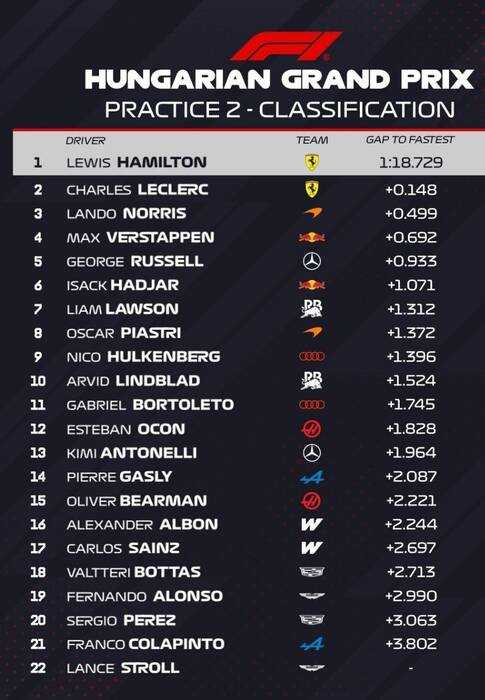This screenshot has width=485, height=700.
Task: Click Cadillac logo beside Valtteri Bottas
Action: tap(312, 572)
